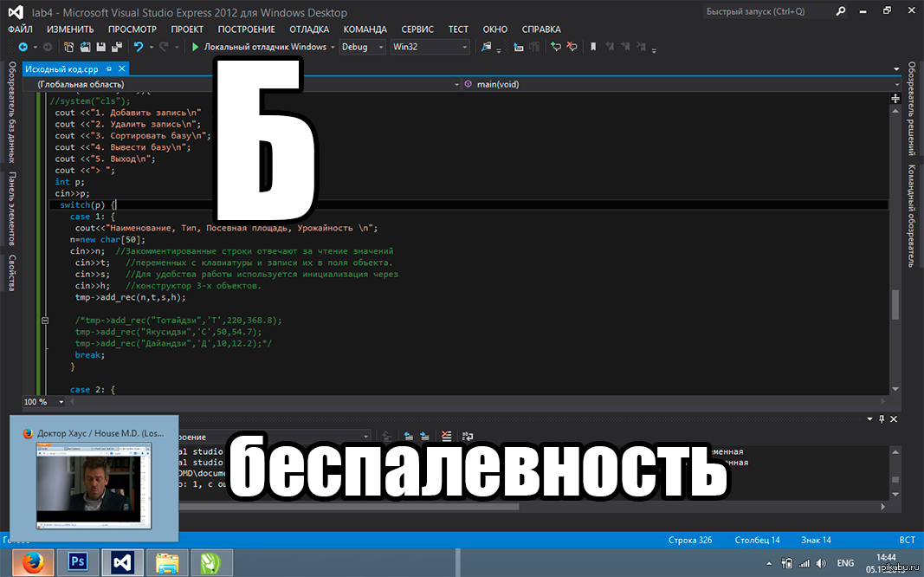This screenshot has height=577, width=924.
Task: Comment out the selected lines icon
Action: 556,47
